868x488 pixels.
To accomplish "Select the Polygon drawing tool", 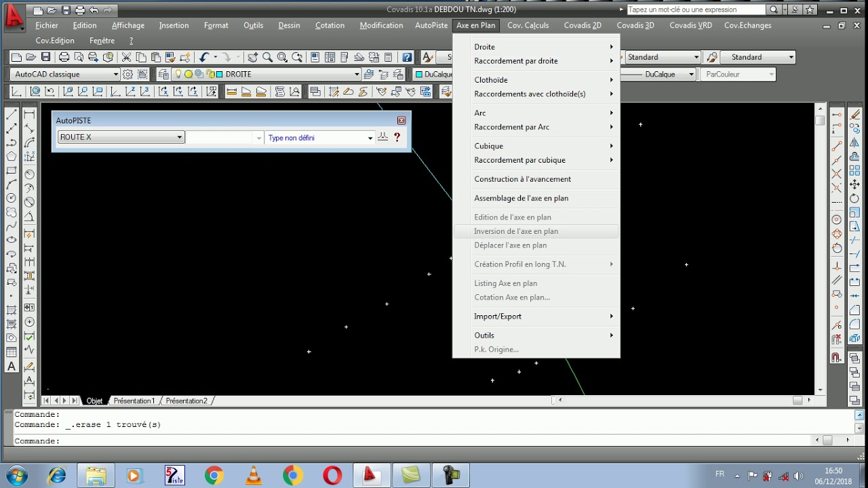I will click(12, 156).
